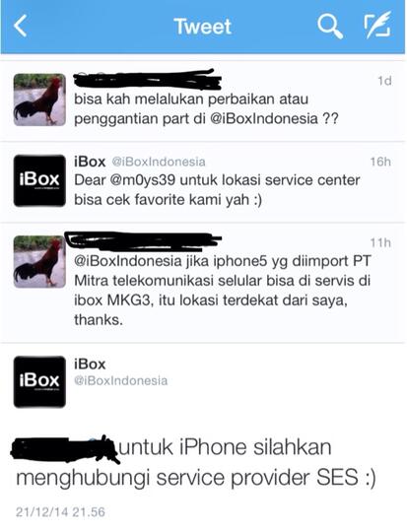Viewport: 407px width, 532px height.
Task: Open iBox logo avatar in 16h reply
Action: tap(39, 180)
